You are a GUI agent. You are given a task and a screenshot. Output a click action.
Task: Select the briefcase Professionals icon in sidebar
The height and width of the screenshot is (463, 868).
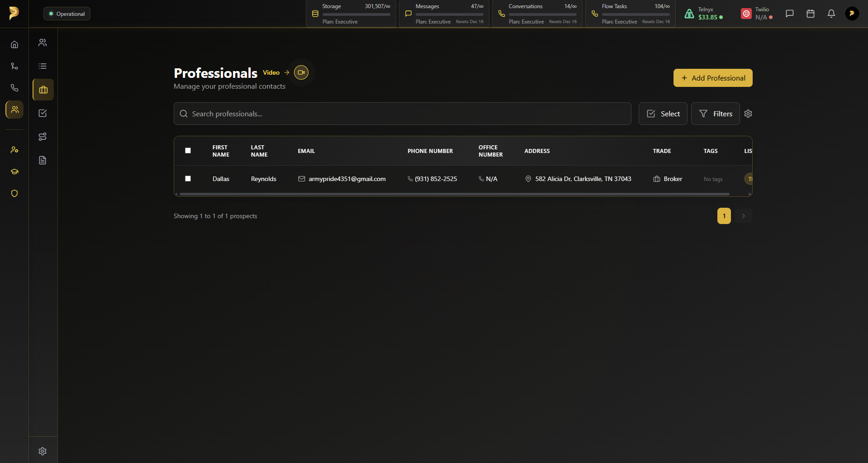tap(43, 90)
